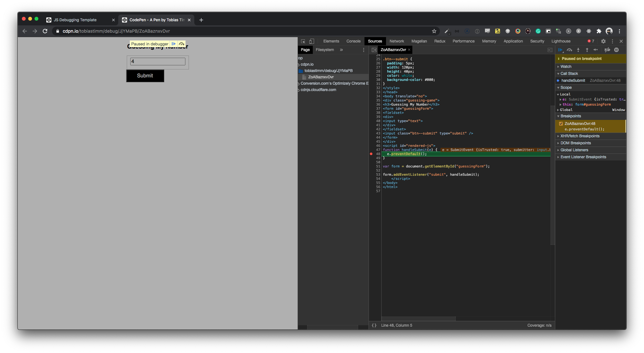Select the inspect element picker icon

coord(303,41)
